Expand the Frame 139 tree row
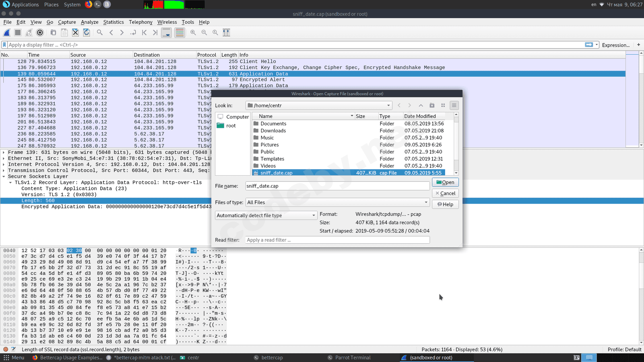The width and height of the screenshot is (644, 362). [x=4, y=152]
